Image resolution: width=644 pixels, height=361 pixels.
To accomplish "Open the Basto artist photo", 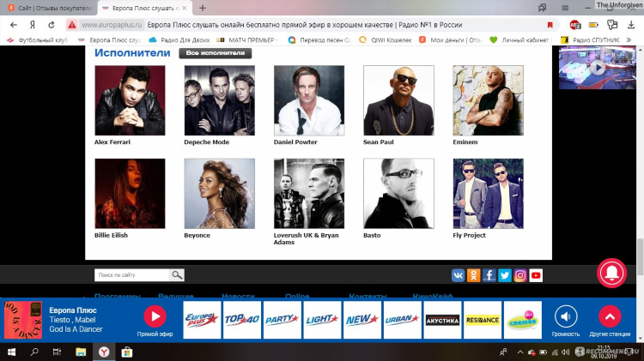I will tap(398, 194).
